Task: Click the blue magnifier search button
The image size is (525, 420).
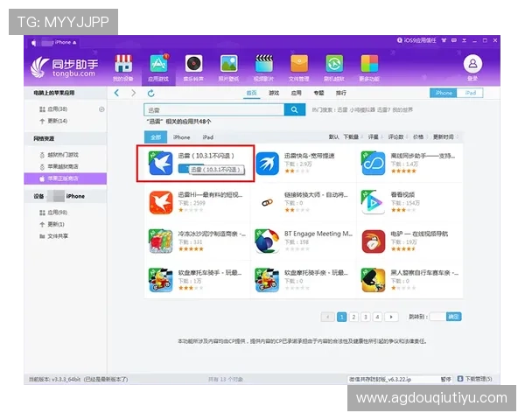Action: coord(295,109)
